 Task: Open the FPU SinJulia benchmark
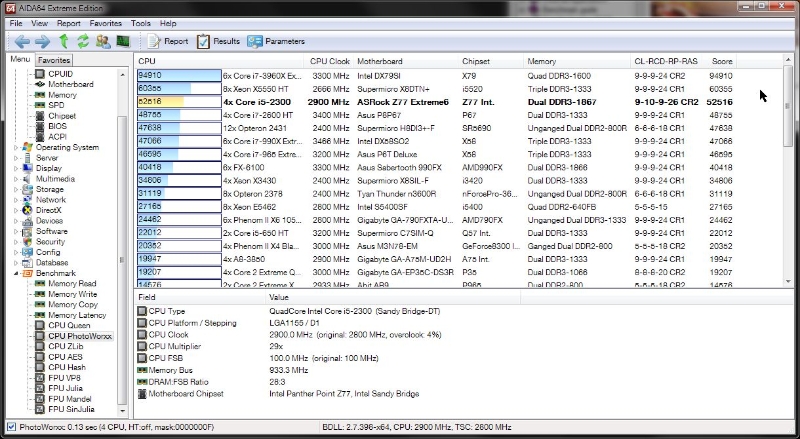click(71, 409)
